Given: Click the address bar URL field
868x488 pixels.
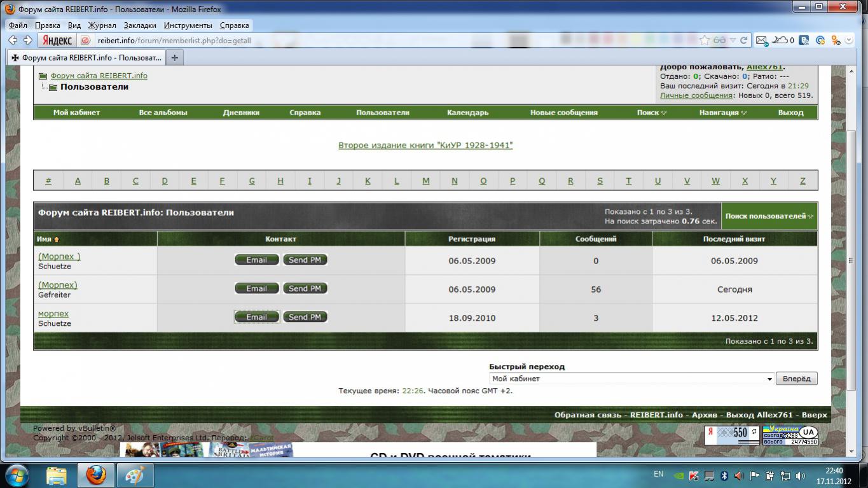Looking at the screenshot, I should pyautogui.click(x=394, y=40).
